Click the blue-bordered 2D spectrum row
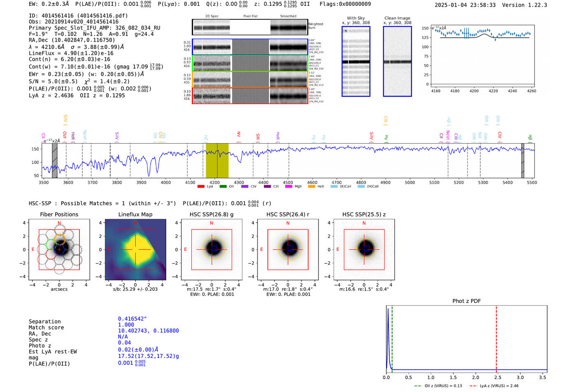Screen dimensions: 576x392 [250, 47]
